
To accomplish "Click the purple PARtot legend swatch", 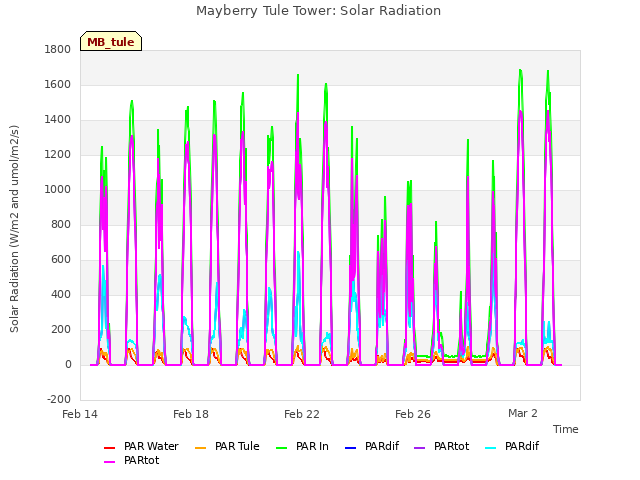I will click(x=420, y=448).
